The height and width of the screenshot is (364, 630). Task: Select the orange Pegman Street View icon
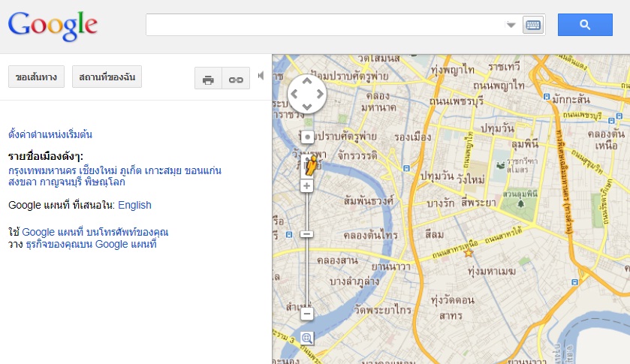[x=310, y=166]
